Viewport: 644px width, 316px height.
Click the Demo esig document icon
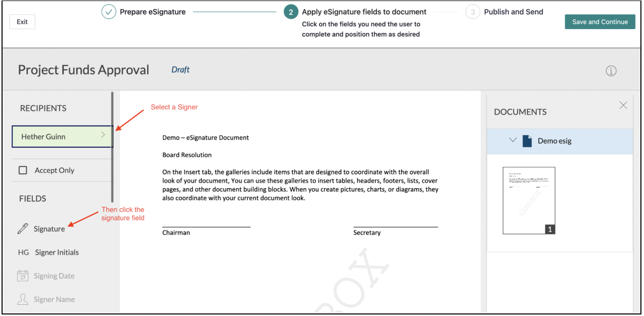click(x=528, y=142)
